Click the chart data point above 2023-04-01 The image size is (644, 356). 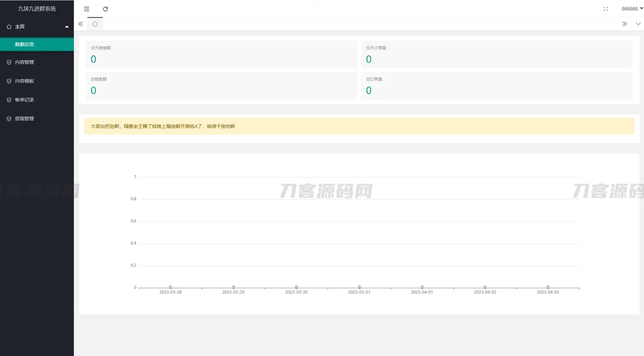click(422, 287)
